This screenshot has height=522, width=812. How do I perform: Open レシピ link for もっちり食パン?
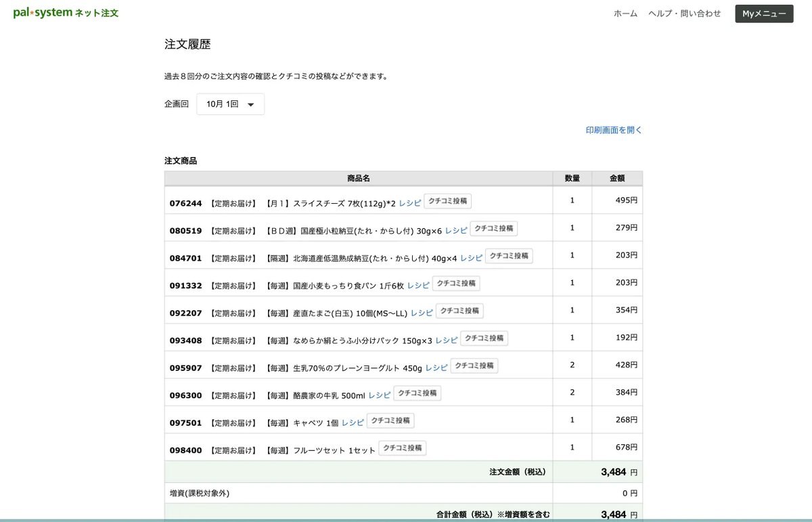(x=418, y=285)
